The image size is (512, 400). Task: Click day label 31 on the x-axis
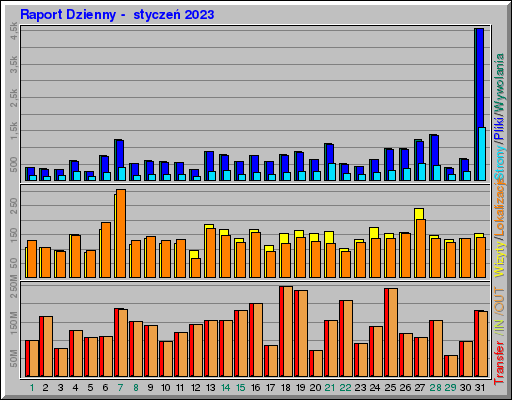click(480, 388)
